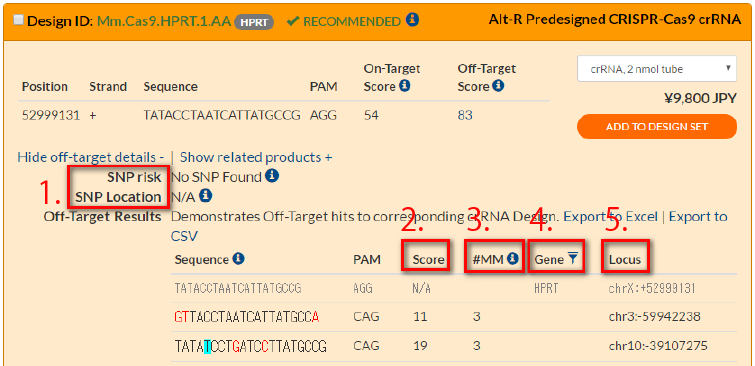The width and height of the screenshot is (755, 366).
Task: Expand Show related products
Action: [256, 157]
